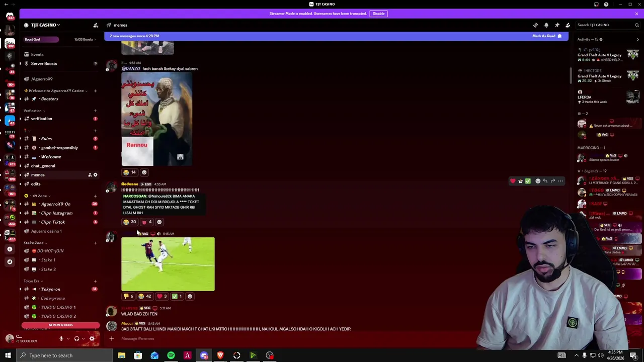
Task: Quick react with heart in message toolbar
Action: 513,181
